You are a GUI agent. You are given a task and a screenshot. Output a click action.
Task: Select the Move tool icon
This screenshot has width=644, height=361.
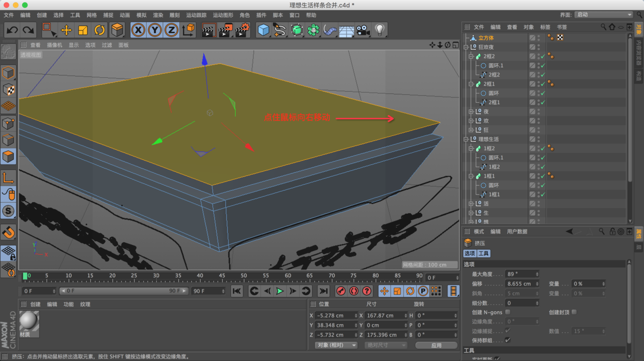pos(66,30)
